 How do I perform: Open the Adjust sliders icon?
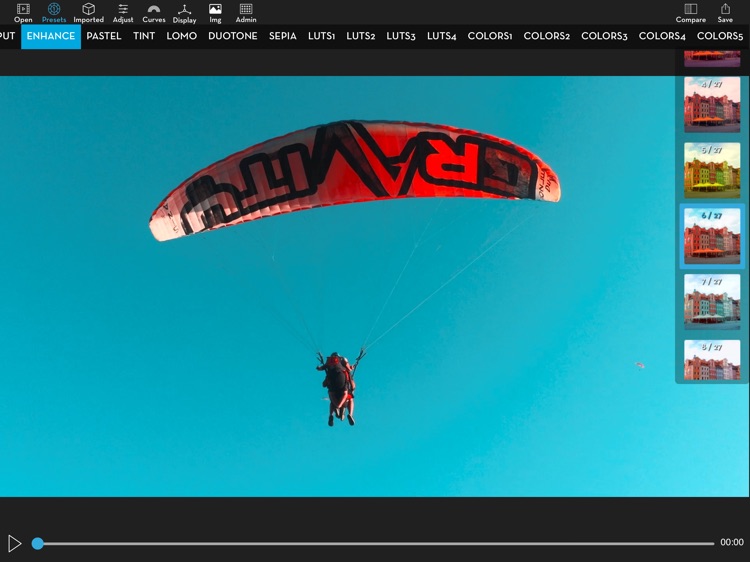pos(123,13)
